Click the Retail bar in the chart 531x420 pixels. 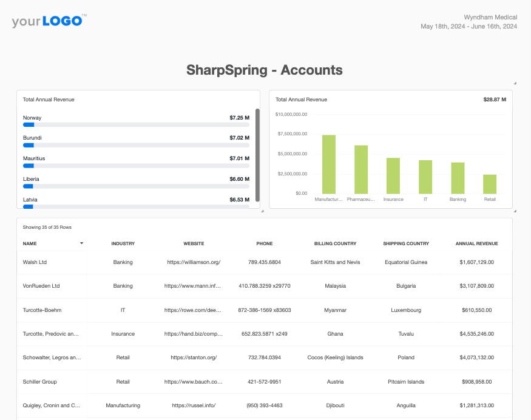[x=490, y=183]
